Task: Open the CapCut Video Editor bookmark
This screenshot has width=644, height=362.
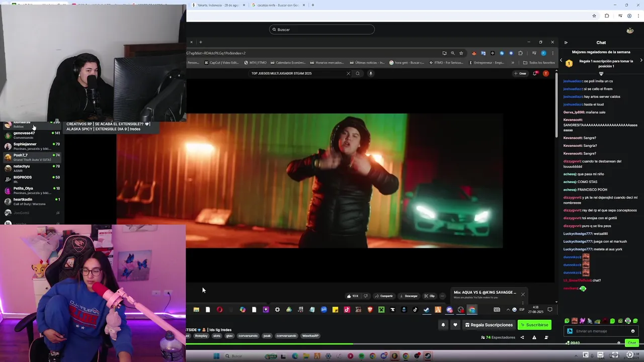Action: [222, 63]
